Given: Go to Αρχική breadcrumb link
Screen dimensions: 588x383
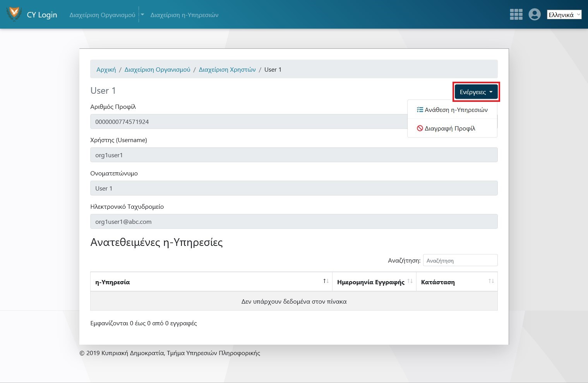Looking at the screenshot, I should (x=106, y=70).
